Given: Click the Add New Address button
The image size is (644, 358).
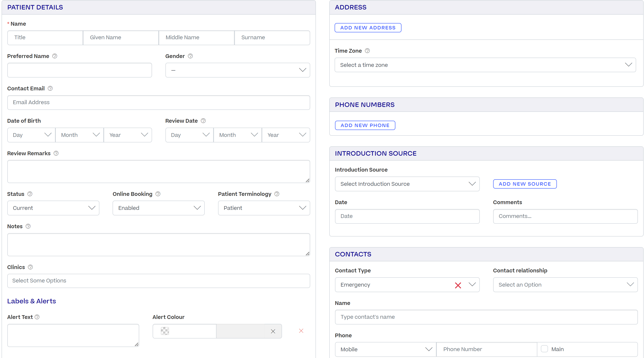Looking at the screenshot, I should pyautogui.click(x=368, y=28).
